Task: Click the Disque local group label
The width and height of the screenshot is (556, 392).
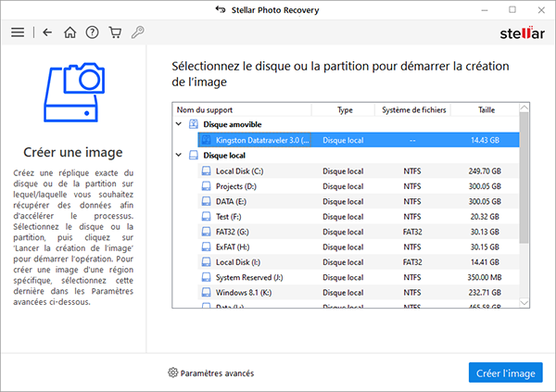Action: 224,156
